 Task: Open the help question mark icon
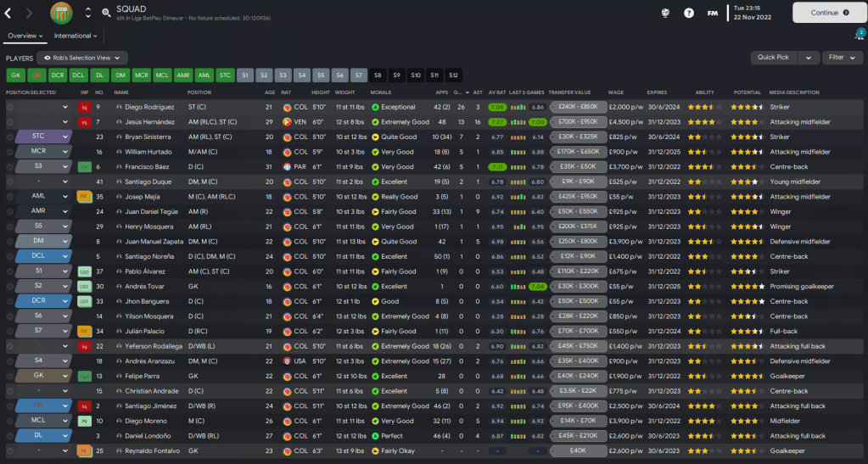[x=689, y=13]
